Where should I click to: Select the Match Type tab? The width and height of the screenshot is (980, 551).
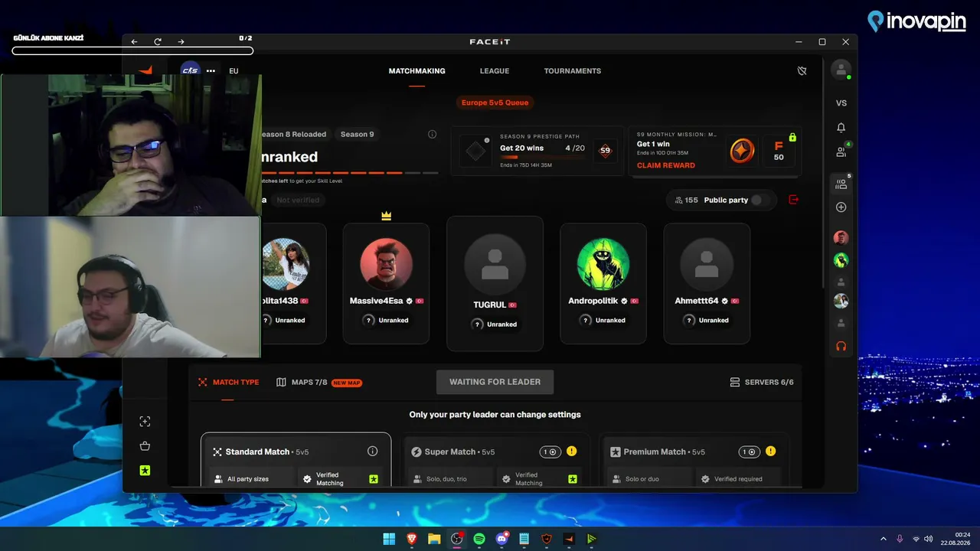pos(228,383)
